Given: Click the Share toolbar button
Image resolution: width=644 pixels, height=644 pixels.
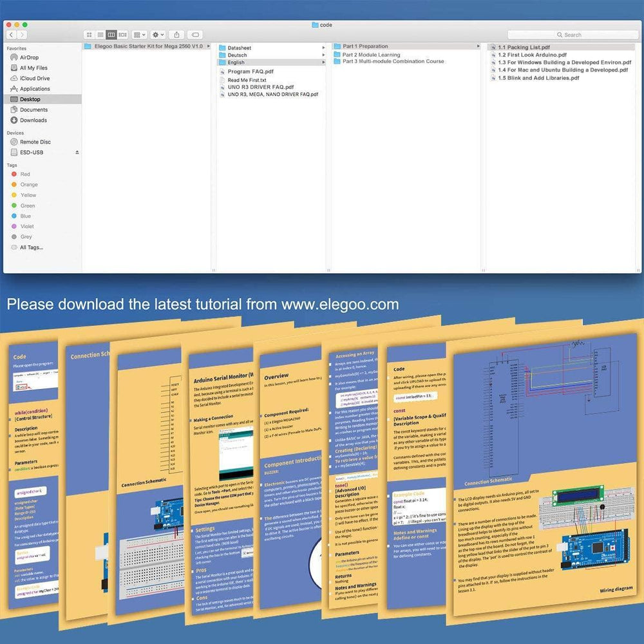Looking at the screenshot, I should pos(177,35).
